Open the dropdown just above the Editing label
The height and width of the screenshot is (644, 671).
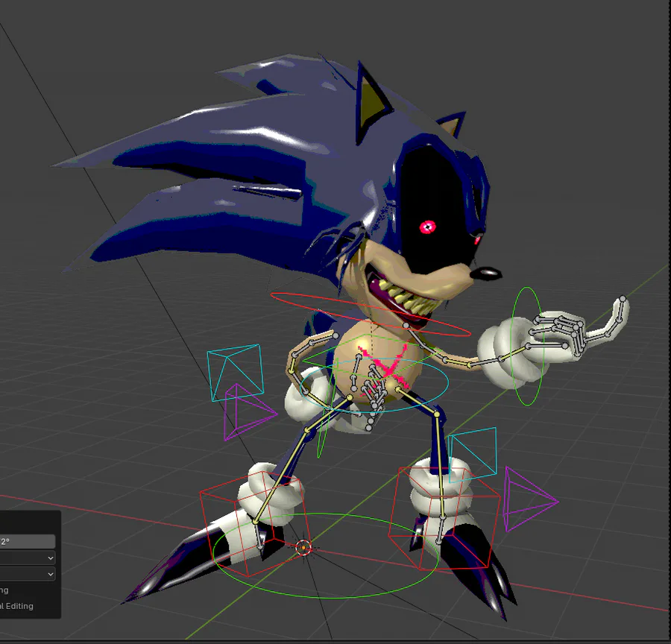28,574
